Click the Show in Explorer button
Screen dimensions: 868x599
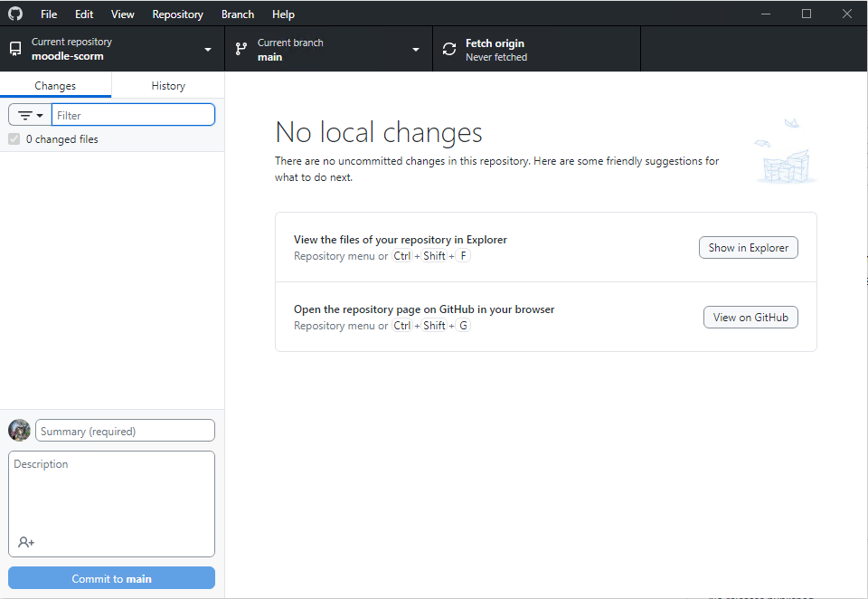749,248
